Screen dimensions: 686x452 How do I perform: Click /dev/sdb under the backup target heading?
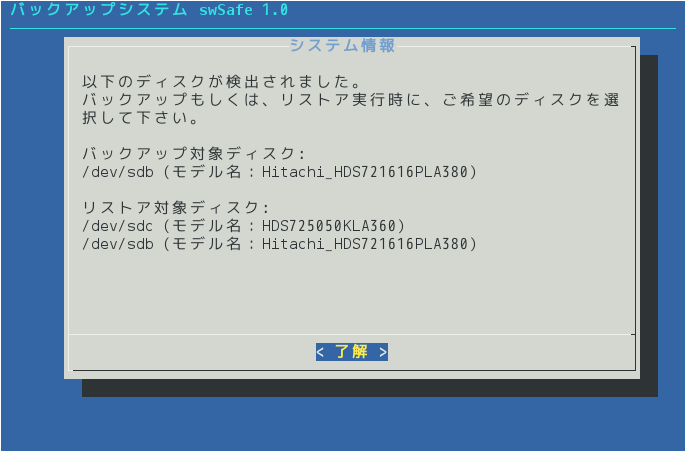[x=118, y=172]
